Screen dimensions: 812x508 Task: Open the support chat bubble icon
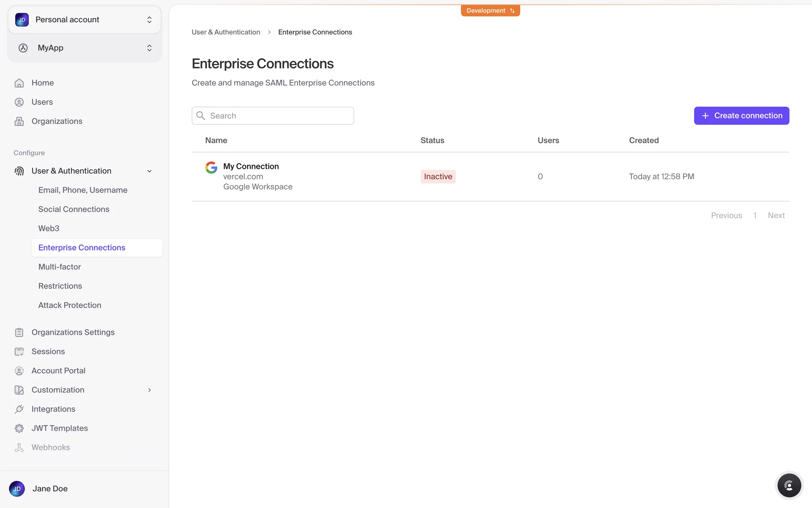(789, 486)
